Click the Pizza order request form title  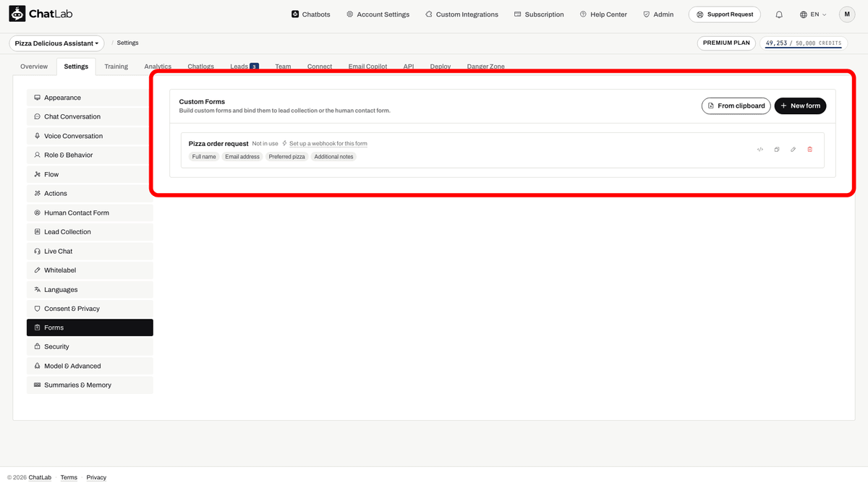tap(218, 144)
